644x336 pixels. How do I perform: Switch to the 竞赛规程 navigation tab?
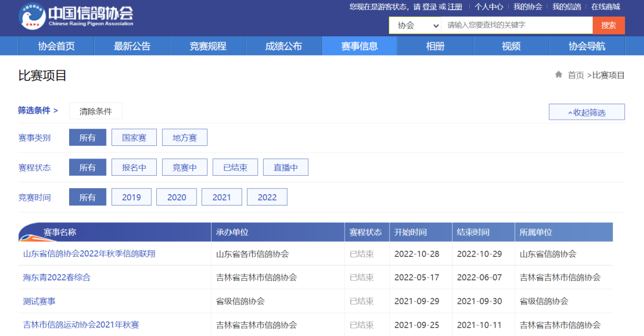pyautogui.click(x=208, y=46)
